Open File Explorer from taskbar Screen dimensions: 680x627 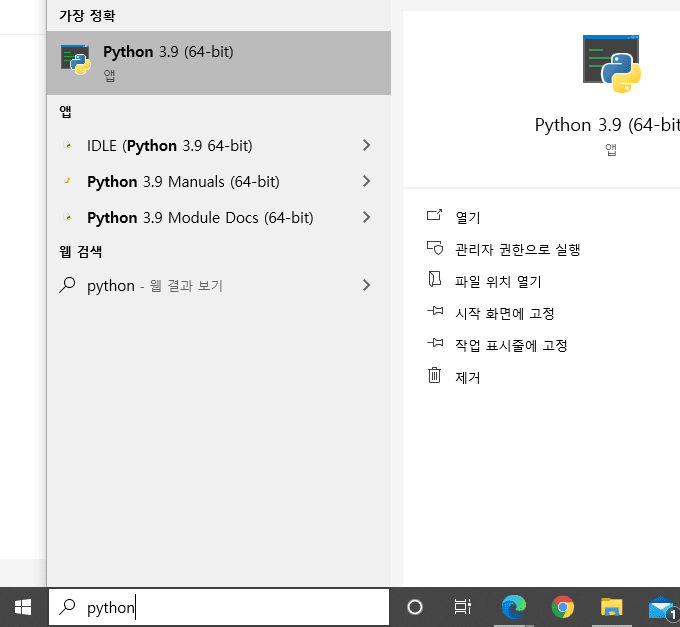(x=611, y=607)
